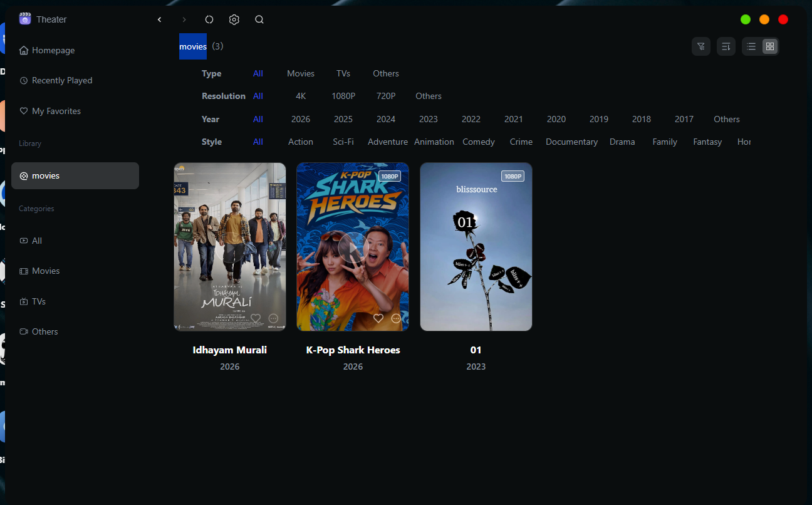The height and width of the screenshot is (505, 812).
Task: Select All in the Year filter row
Action: click(x=258, y=119)
